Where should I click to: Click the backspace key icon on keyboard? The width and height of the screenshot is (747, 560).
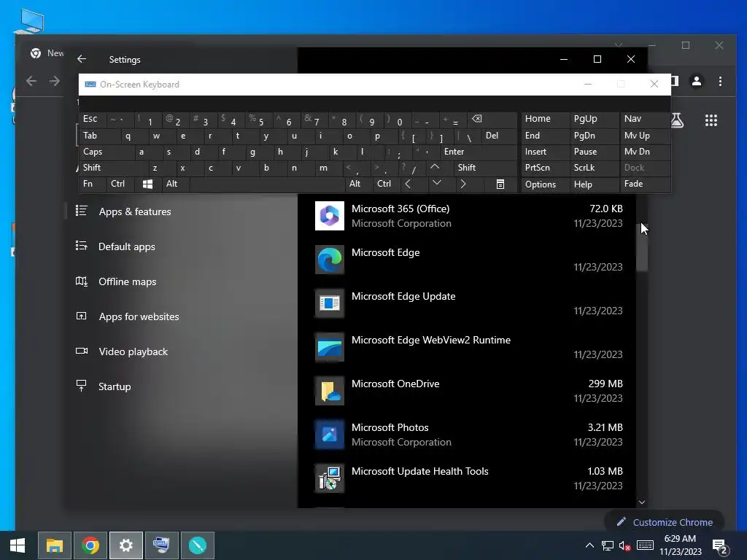click(x=492, y=120)
